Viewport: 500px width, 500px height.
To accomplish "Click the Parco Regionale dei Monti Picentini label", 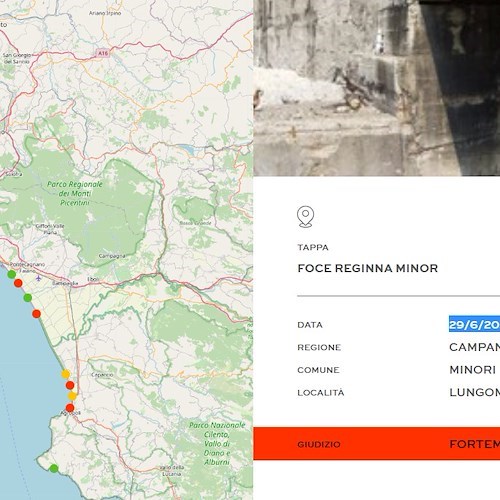I will [74, 193].
